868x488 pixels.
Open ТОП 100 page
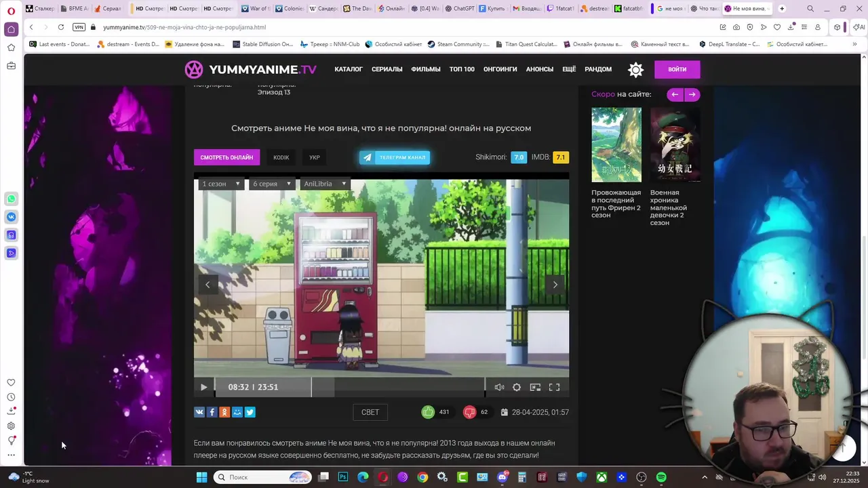coord(462,69)
